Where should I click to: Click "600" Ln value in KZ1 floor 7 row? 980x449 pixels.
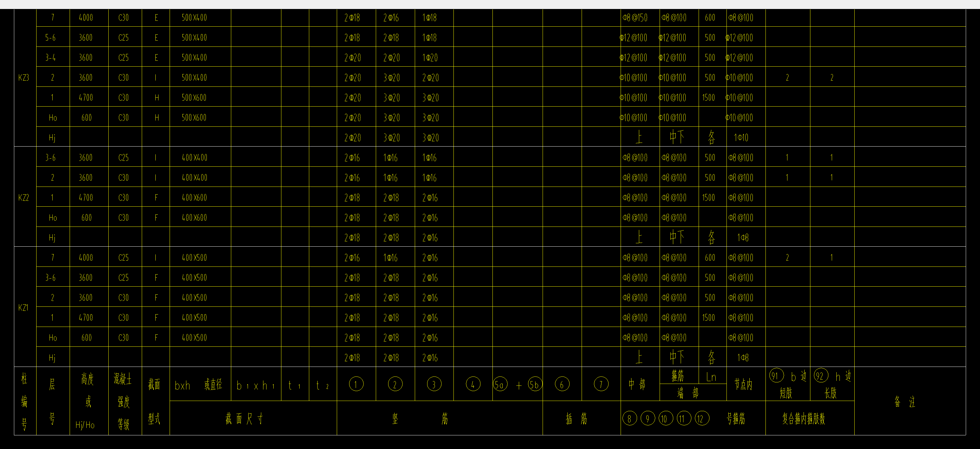pyautogui.click(x=710, y=258)
